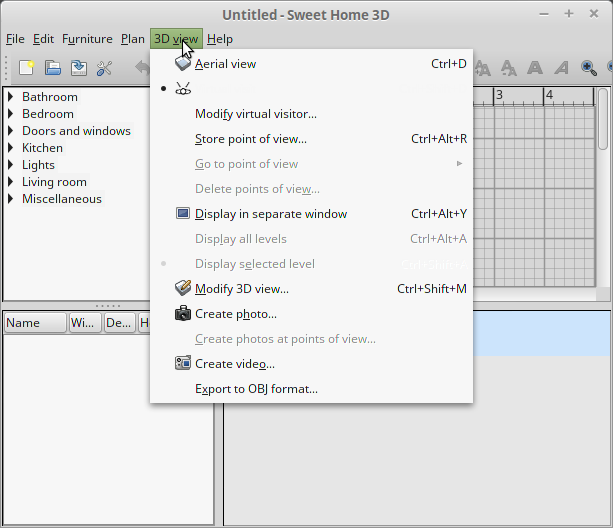The height and width of the screenshot is (528, 613).
Task: Open the Furniture menu
Action: 87,39
